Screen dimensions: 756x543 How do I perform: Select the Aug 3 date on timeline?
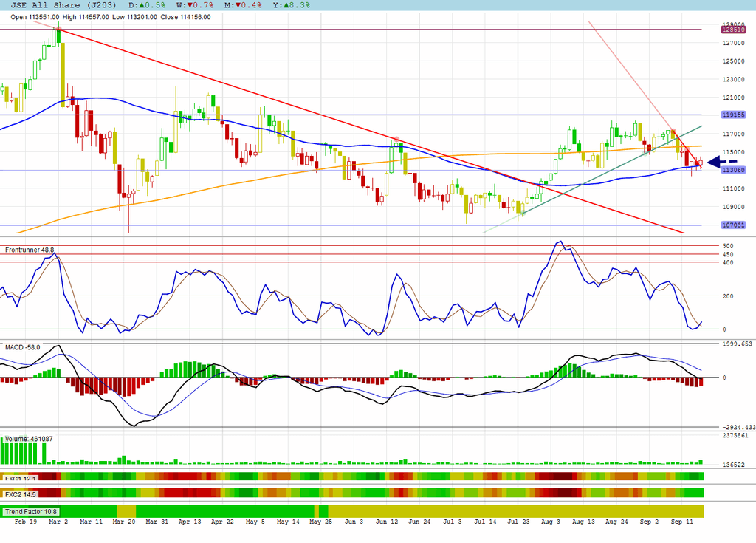551,522
